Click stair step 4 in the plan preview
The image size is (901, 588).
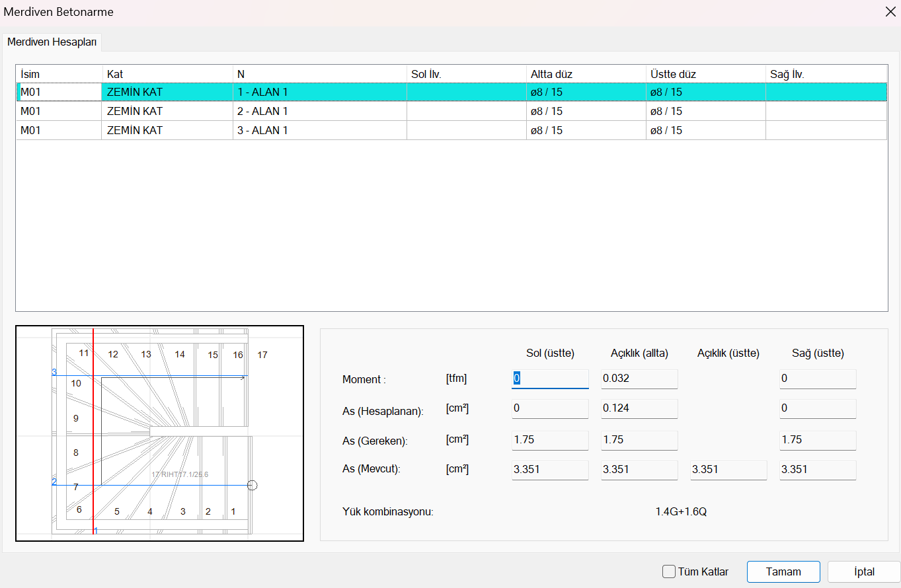click(x=150, y=511)
